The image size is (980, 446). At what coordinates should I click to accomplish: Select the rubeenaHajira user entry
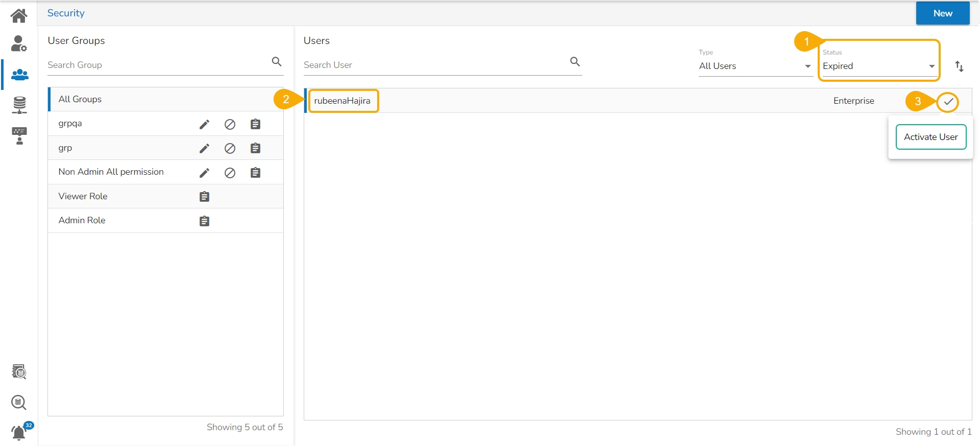pyautogui.click(x=342, y=101)
